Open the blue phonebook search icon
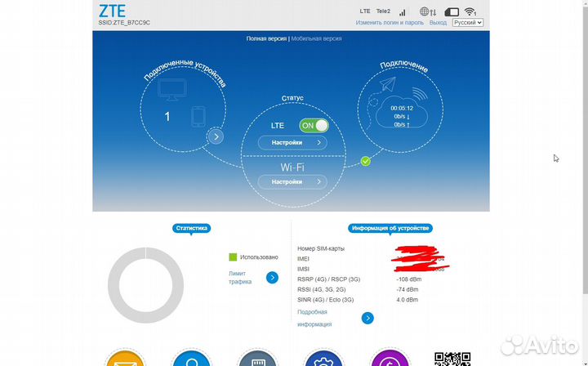Viewport: 588px width, 366px height. [x=192, y=357]
